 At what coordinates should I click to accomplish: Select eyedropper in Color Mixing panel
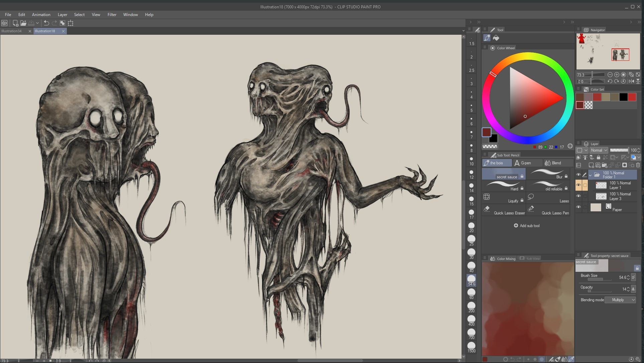(x=571, y=359)
